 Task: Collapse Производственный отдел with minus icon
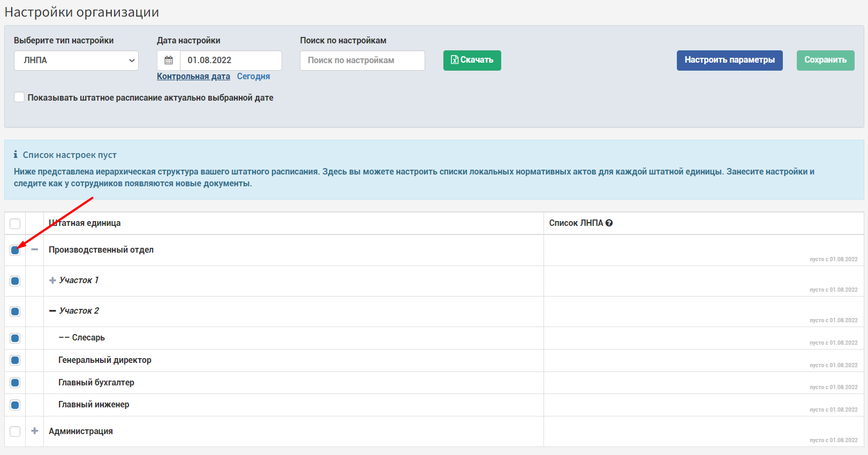point(35,249)
